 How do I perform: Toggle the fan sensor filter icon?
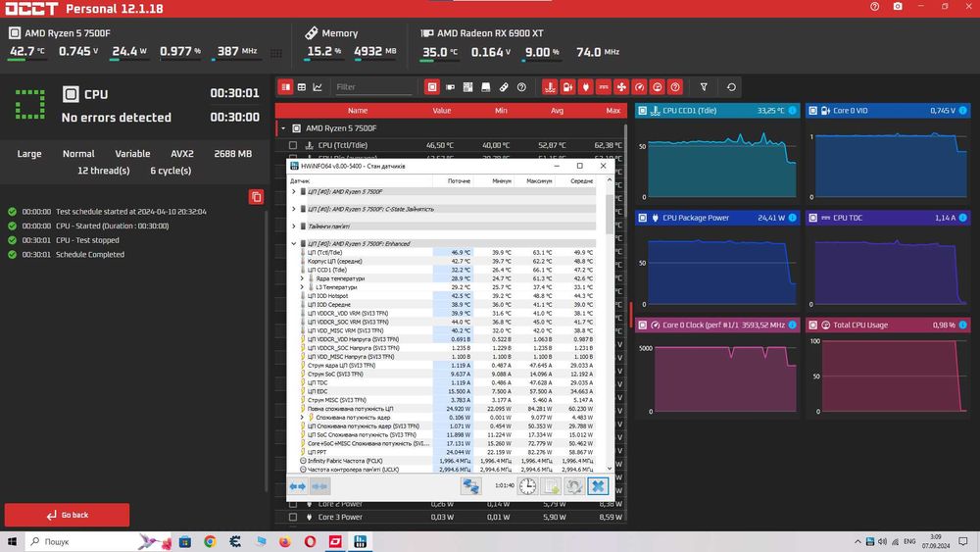pos(621,87)
